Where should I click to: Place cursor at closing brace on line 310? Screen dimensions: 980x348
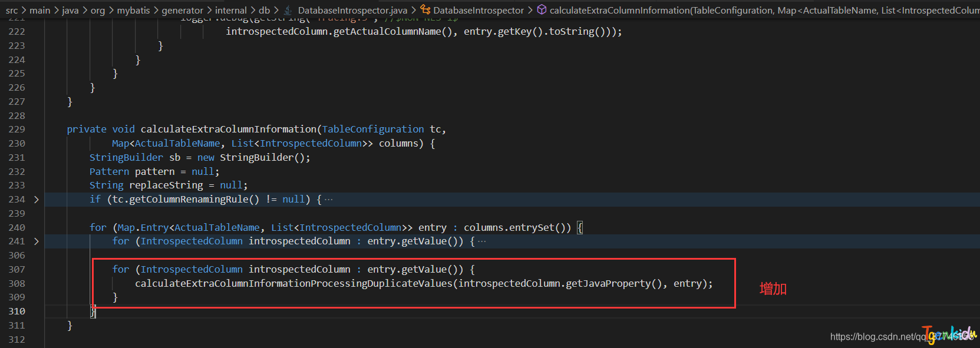coord(93,312)
